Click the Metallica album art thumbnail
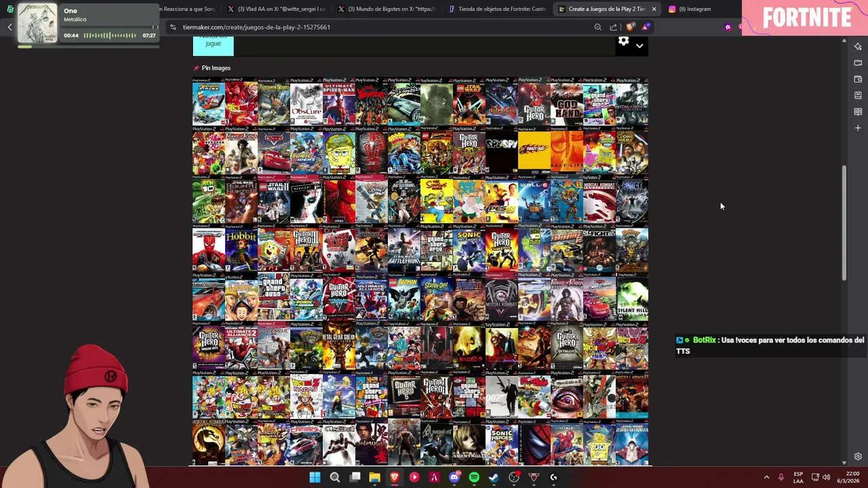This screenshot has width=868, height=488. pyautogui.click(x=37, y=23)
